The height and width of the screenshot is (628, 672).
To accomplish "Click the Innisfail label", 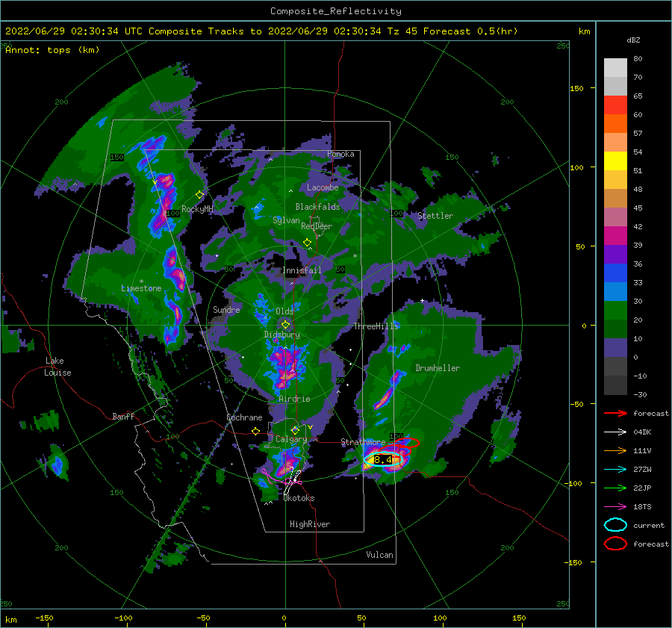I will click(302, 270).
